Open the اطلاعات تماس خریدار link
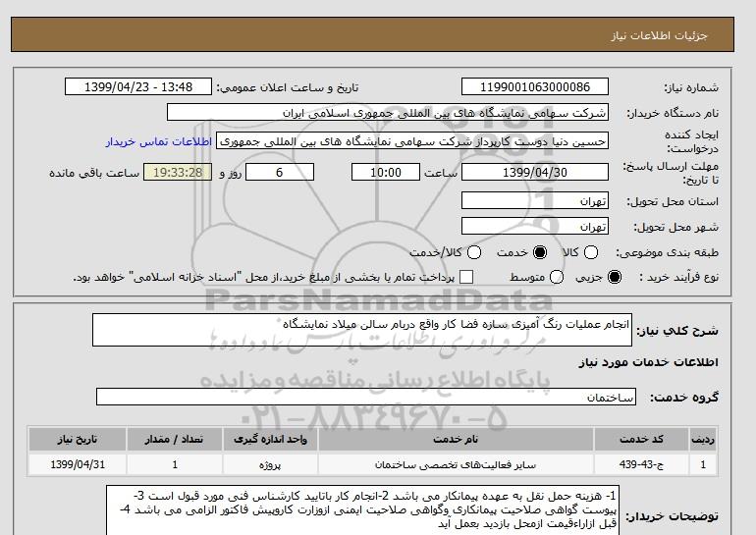The width and height of the screenshot is (756, 535). pyautogui.click(x=159, y=142)
